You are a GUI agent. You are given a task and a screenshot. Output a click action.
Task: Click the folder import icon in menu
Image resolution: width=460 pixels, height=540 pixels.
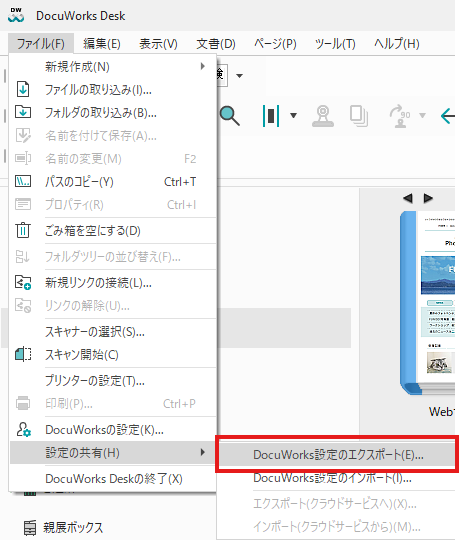(x=23, y=112)
